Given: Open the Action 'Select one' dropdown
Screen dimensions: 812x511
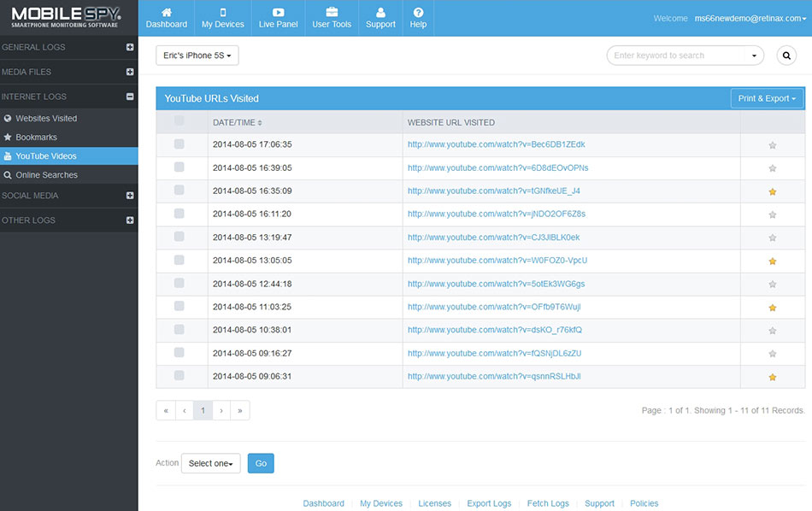Looking at the screenshot, I should tap(210, 463).
